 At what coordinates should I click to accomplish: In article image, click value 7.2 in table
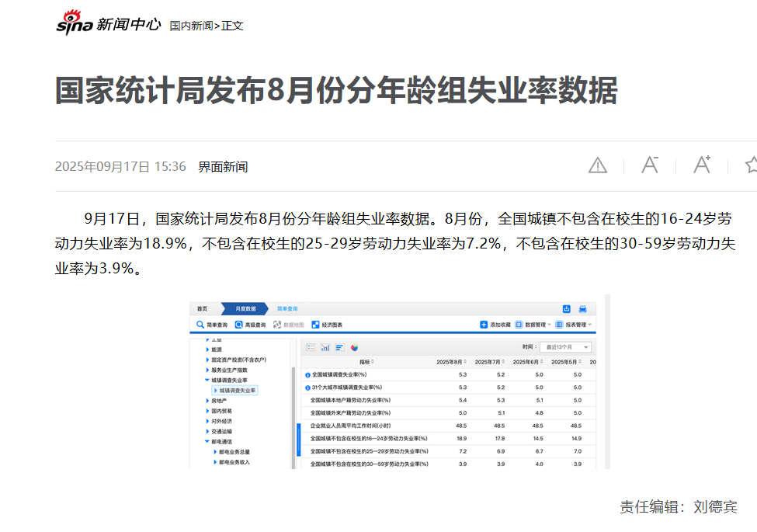[463, 451]
